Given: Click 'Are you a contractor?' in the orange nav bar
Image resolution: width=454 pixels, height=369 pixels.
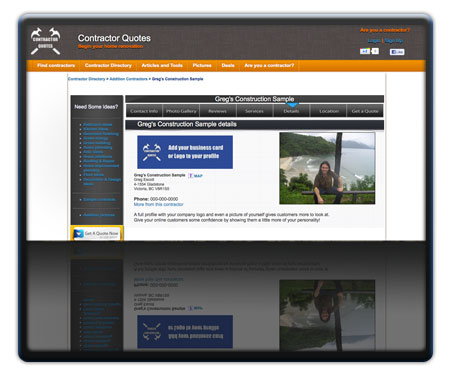Looking at the screenshot, I should 269,65.
